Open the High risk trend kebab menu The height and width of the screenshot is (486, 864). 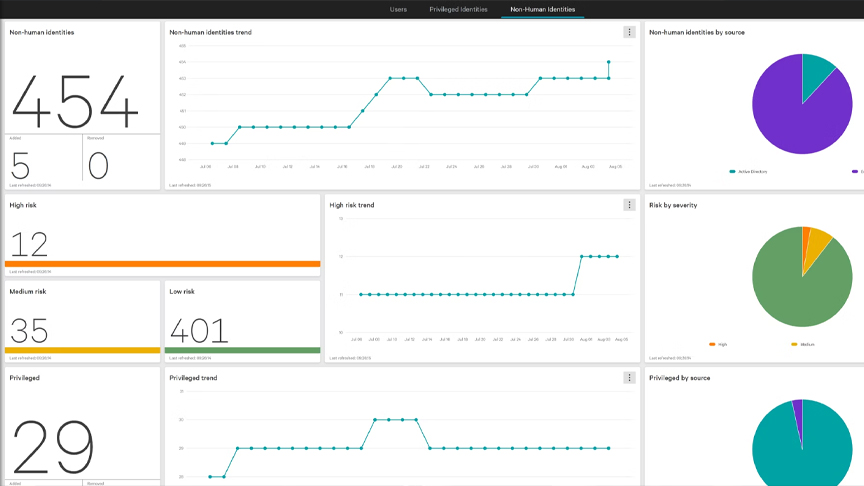coord(629,205)
